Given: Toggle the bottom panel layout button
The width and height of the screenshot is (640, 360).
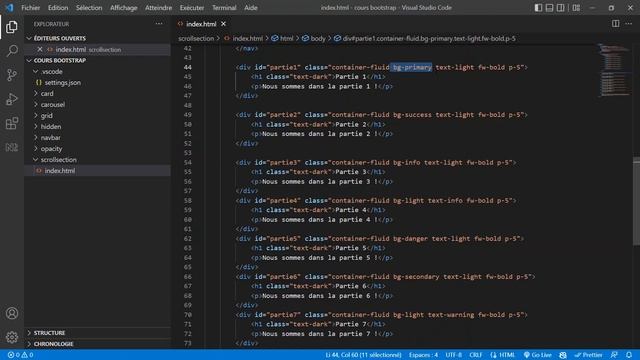Looking at the screenshot, I should coord(549,8).
